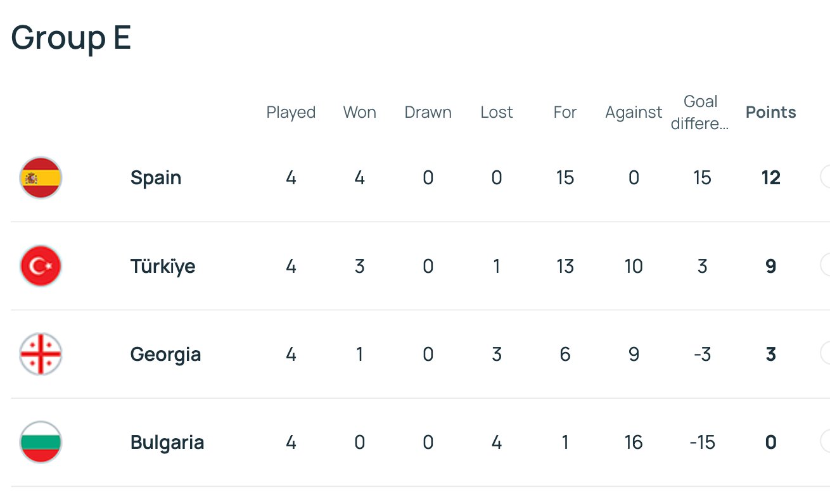Click the Group E heading
The width and height of the screenshot is (830, 504).
[71, 37]
